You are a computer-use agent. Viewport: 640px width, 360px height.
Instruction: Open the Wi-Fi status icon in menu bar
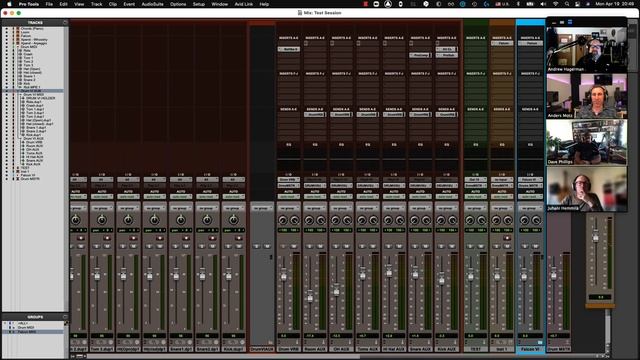pyautogui.click(x=555, y=4)
